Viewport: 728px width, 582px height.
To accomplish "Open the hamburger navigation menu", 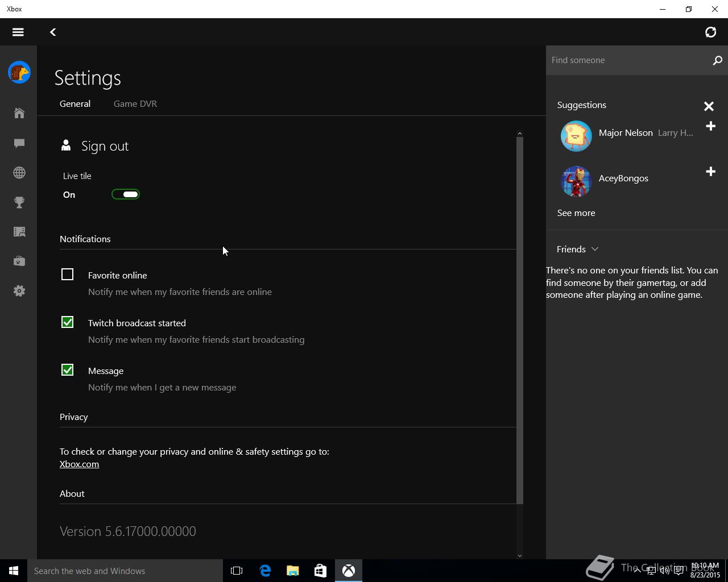I will [18, 32].
